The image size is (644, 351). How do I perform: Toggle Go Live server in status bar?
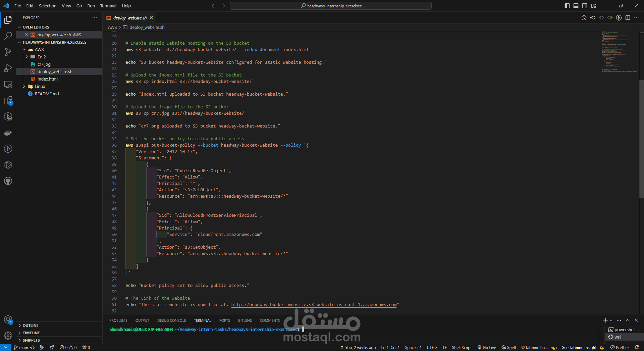[487, 347]
